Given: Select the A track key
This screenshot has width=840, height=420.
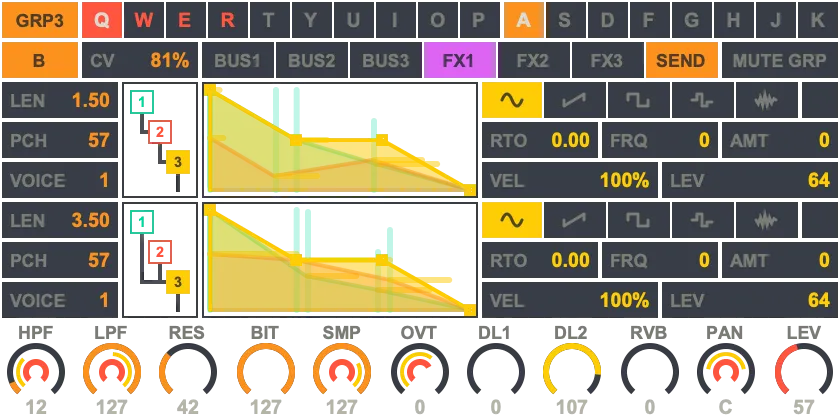Looking at the screenshot, I should click(523, 20).
